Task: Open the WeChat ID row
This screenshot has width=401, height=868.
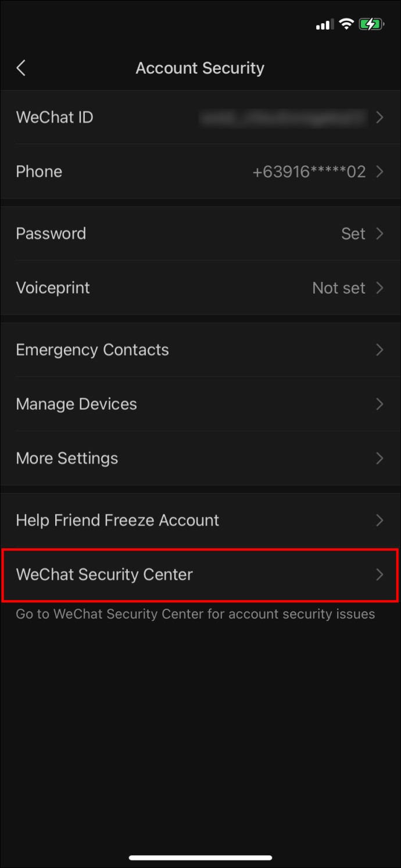Action: coord(201,117)
